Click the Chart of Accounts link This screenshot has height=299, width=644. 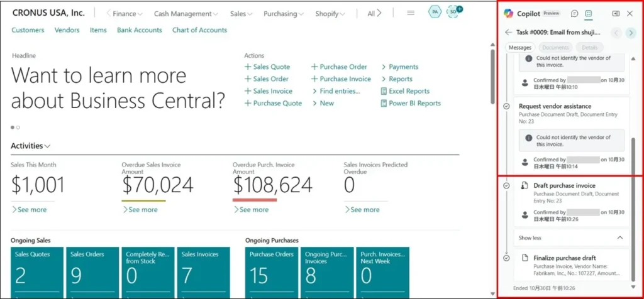pos(199,30)
